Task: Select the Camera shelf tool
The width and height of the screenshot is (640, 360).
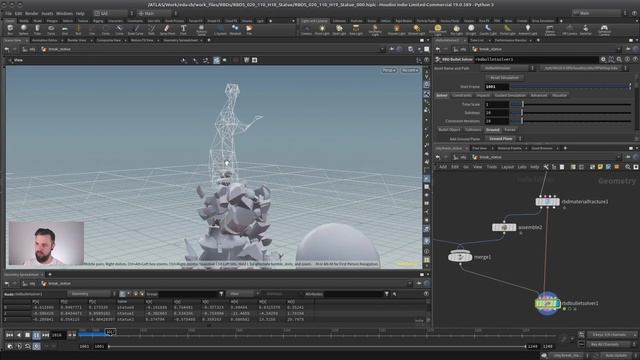Action: point(307,29)
